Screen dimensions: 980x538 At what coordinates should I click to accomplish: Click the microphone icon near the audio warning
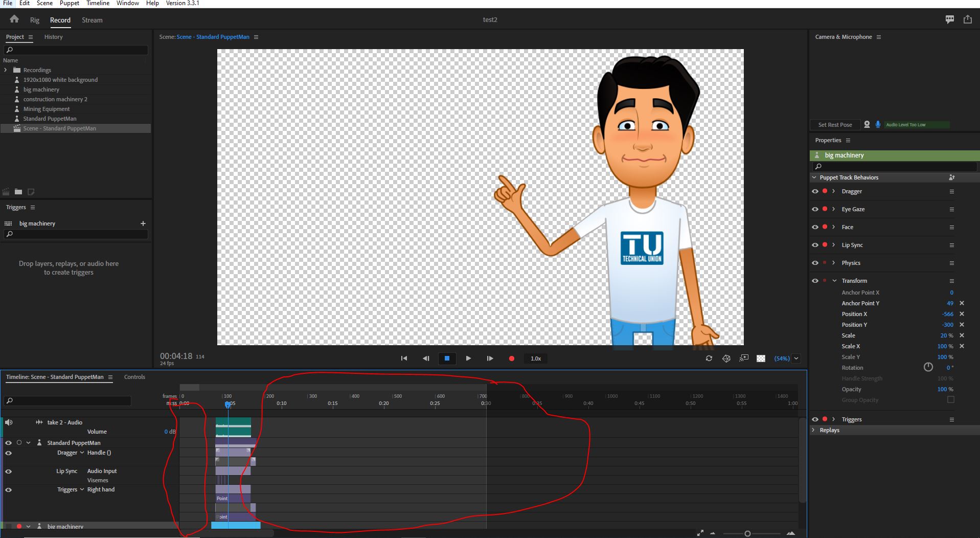click(878, 124)
